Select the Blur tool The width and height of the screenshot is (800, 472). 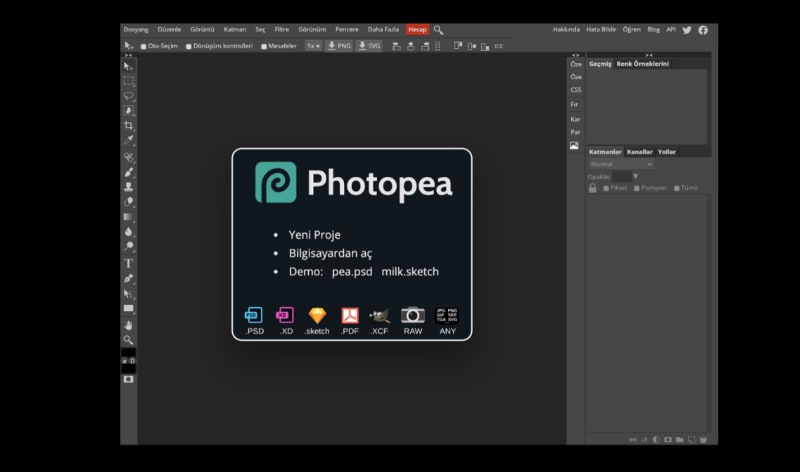(128, 232)
